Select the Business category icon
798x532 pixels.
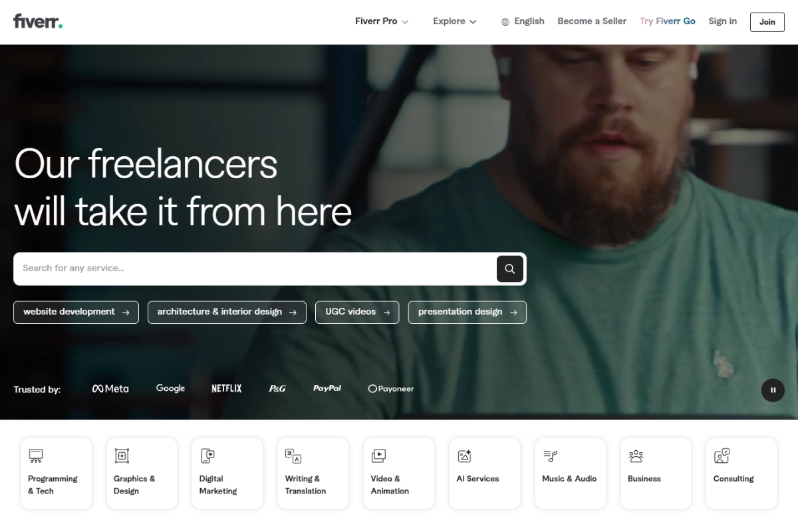[x=635, y=456]
